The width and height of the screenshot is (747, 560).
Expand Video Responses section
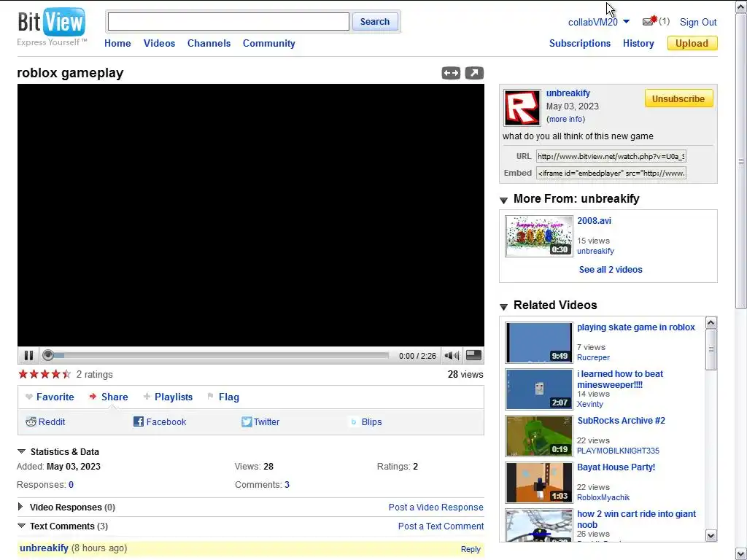[20, 507]
